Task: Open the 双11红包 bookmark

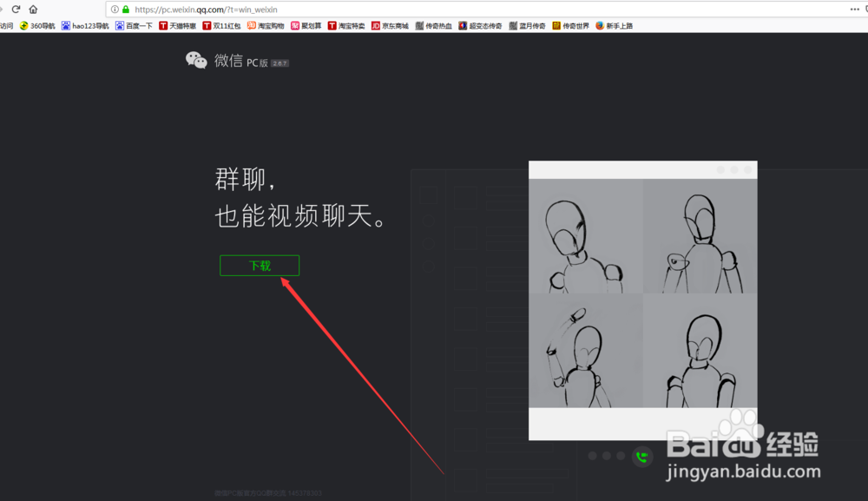Action: pyautogui.click(x=221, y=25)
